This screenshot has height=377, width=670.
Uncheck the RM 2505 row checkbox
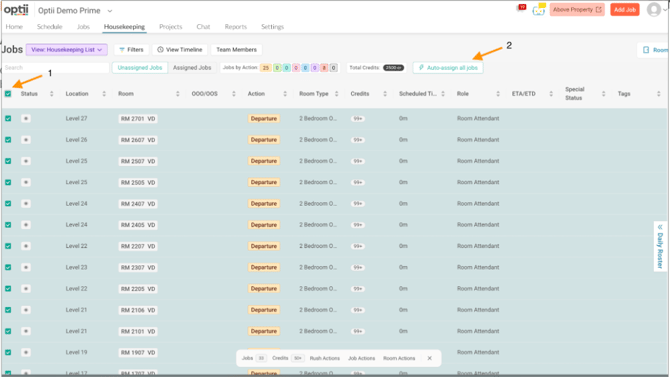pyautogui.click(x=8, y=183)
